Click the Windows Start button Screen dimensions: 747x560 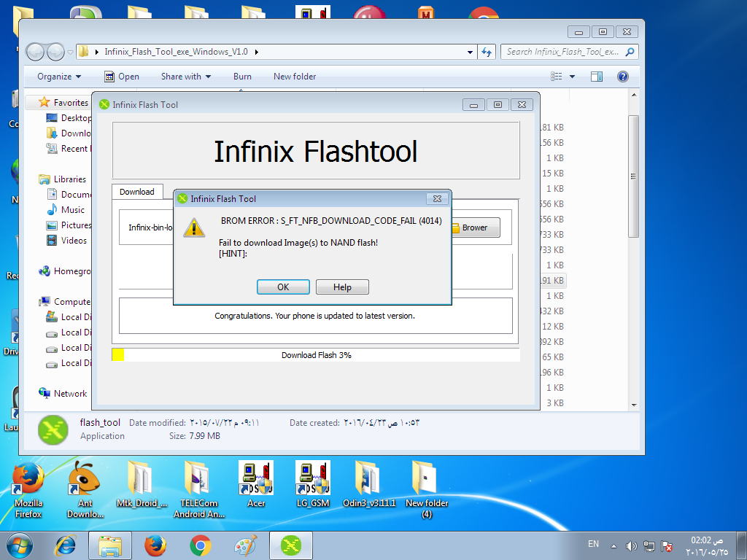click(20, 545)
